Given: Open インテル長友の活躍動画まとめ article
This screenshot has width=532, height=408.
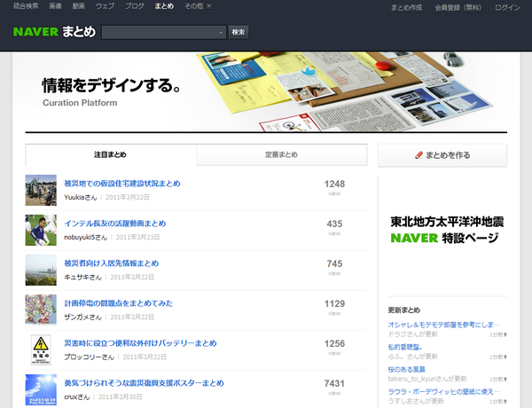Looking at the screenshot, I should pos(115,224).
